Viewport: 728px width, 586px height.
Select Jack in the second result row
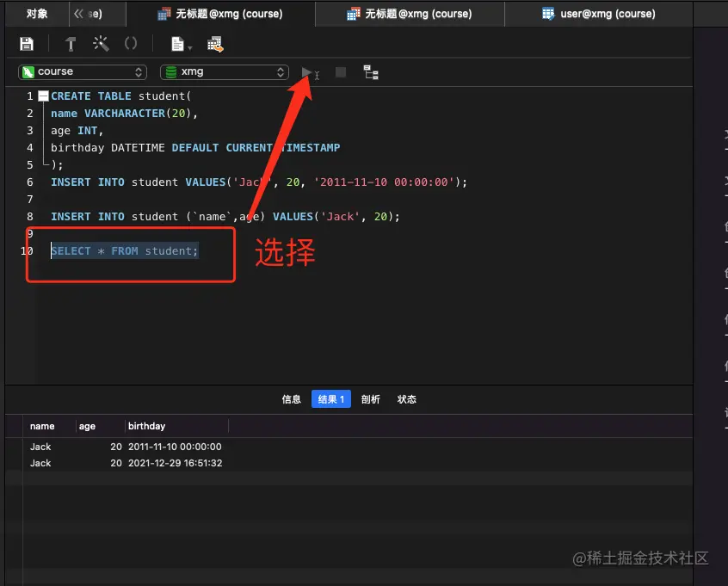tap(40, 464)
